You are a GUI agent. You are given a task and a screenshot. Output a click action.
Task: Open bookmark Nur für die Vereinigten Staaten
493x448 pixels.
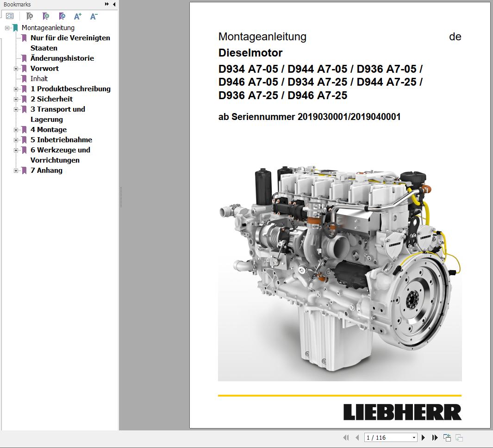point(70,43)
